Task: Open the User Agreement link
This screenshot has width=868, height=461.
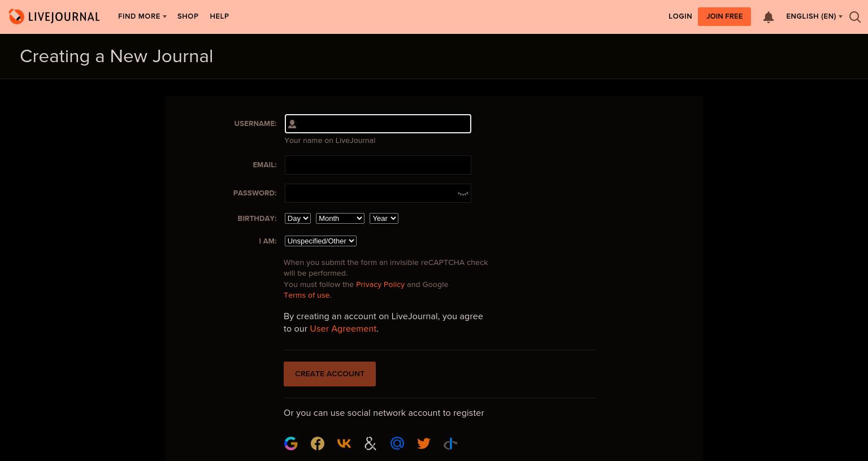Action: coord(343,329)
